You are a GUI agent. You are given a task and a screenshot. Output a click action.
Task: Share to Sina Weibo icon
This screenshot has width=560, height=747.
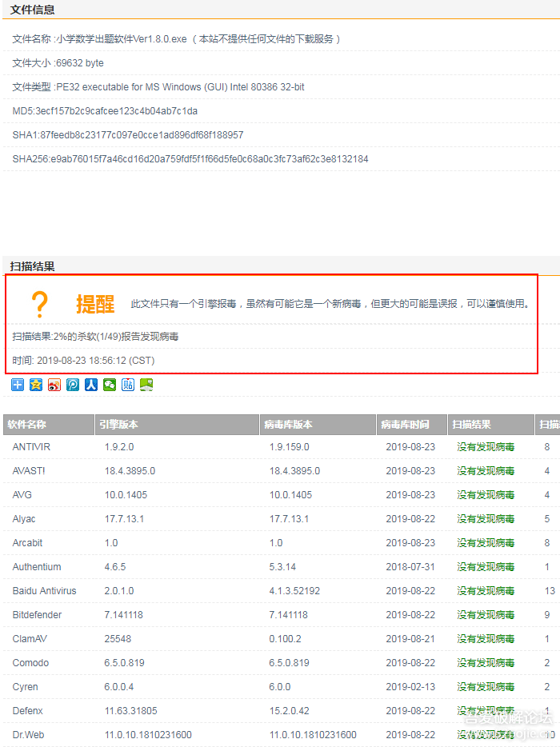(54, 385)
